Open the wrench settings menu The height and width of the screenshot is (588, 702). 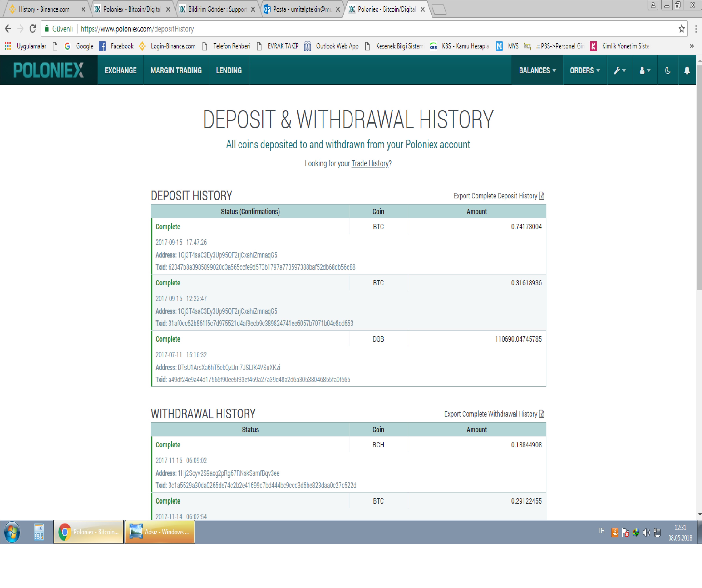click(x=619, y=70)
